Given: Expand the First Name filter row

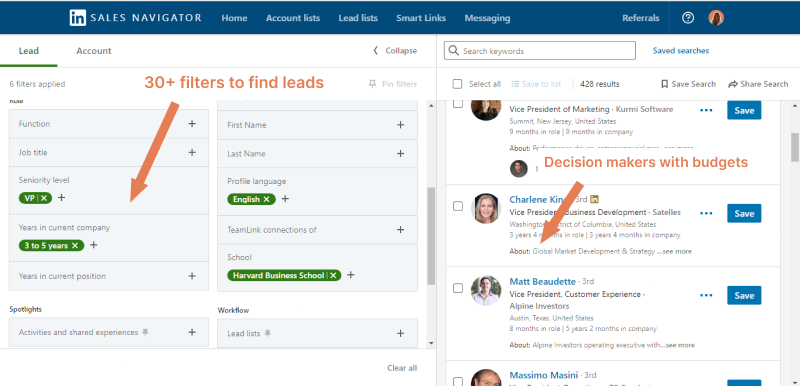Looking at the screenshot, I should coord(317,125).
